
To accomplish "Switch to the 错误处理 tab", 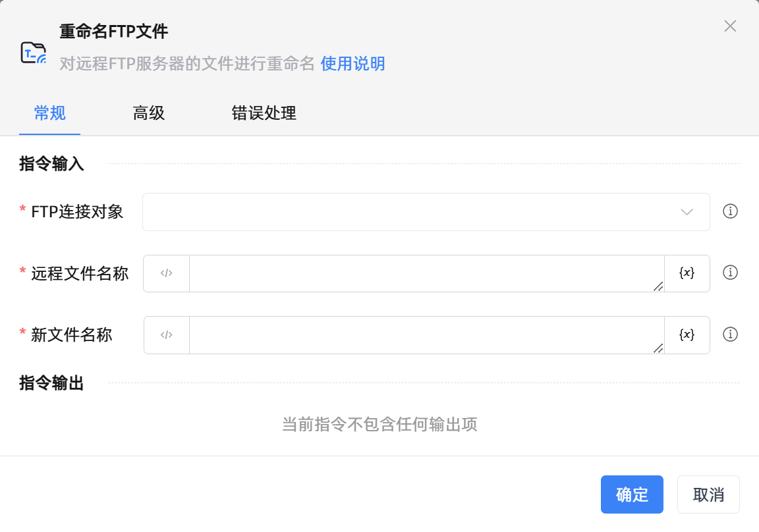I will click(264, 113).
